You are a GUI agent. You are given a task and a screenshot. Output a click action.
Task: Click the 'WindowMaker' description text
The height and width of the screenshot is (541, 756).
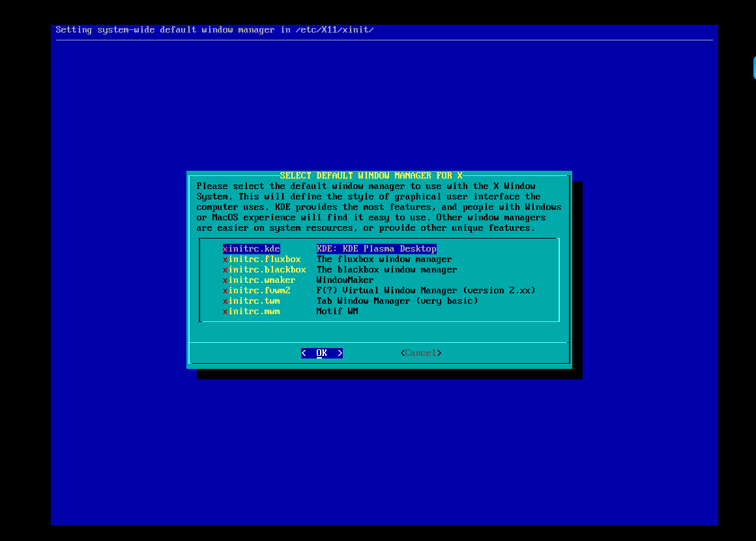[x=345, y=280]
